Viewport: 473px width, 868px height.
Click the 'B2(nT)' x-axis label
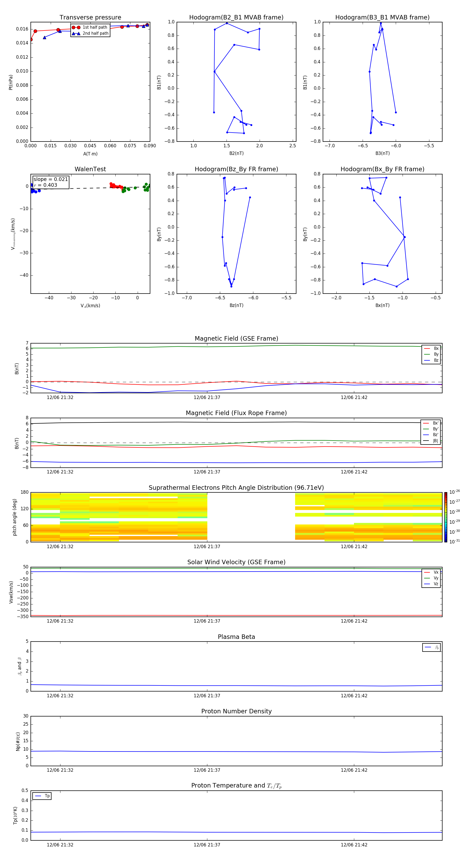(x=236, y=153)
